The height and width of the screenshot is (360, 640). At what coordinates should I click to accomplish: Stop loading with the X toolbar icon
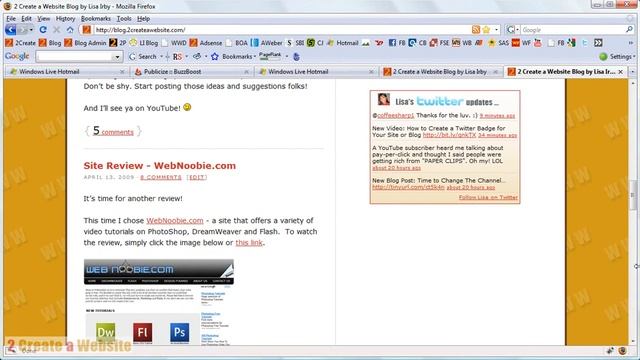[x=57, y=30]
